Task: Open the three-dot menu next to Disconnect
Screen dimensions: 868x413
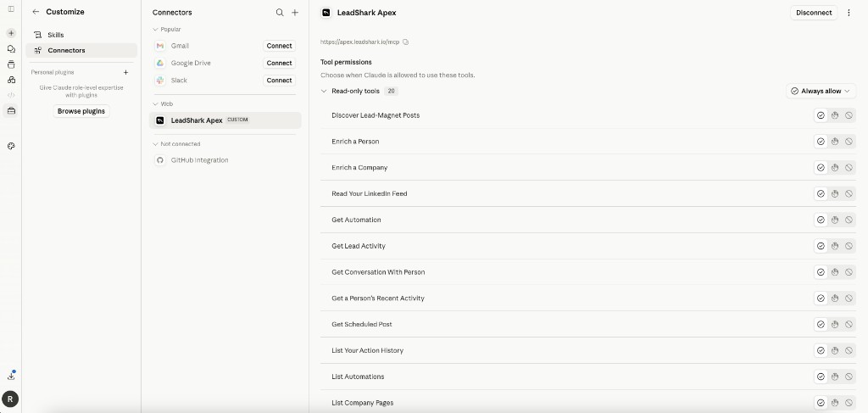Action: (849, 13)
